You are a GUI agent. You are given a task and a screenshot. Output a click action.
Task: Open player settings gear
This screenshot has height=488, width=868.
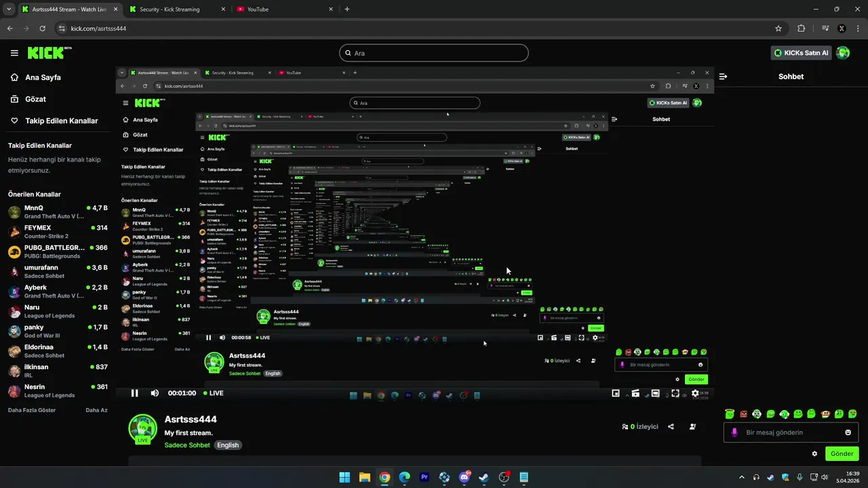click(x=695, y=393)
